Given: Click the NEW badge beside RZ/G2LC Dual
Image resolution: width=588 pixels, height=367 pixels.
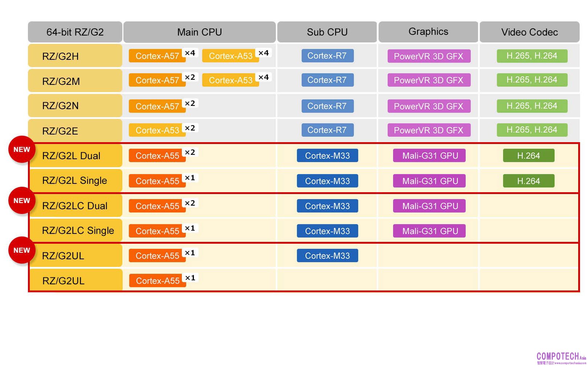Looking at the screenshot, I should [x=22, y=201].
